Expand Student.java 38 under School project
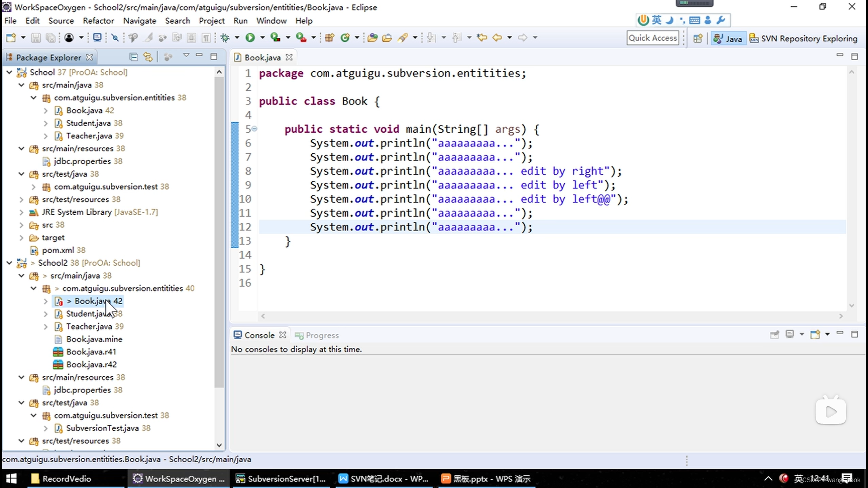Image resolution: width=868 pixels, height=488 pixels. point(46,123)
